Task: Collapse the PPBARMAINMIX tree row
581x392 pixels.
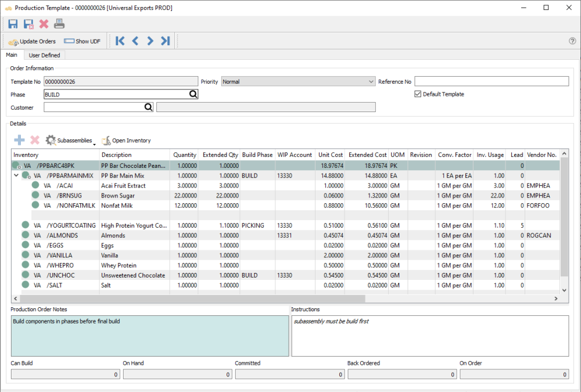Action: (x=16, y=175)
